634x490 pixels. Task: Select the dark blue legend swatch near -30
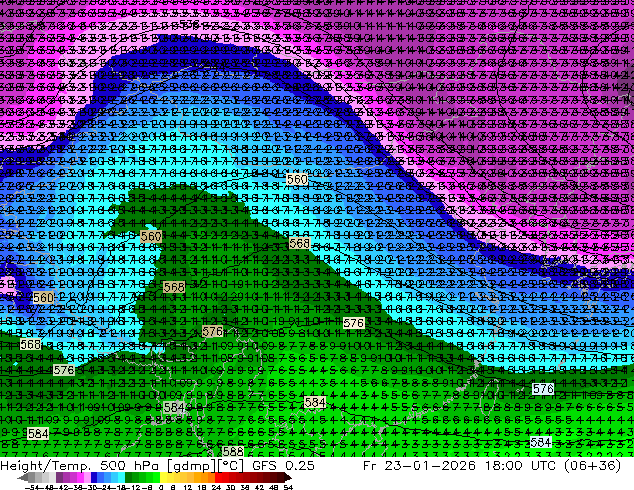click(94, 478)
